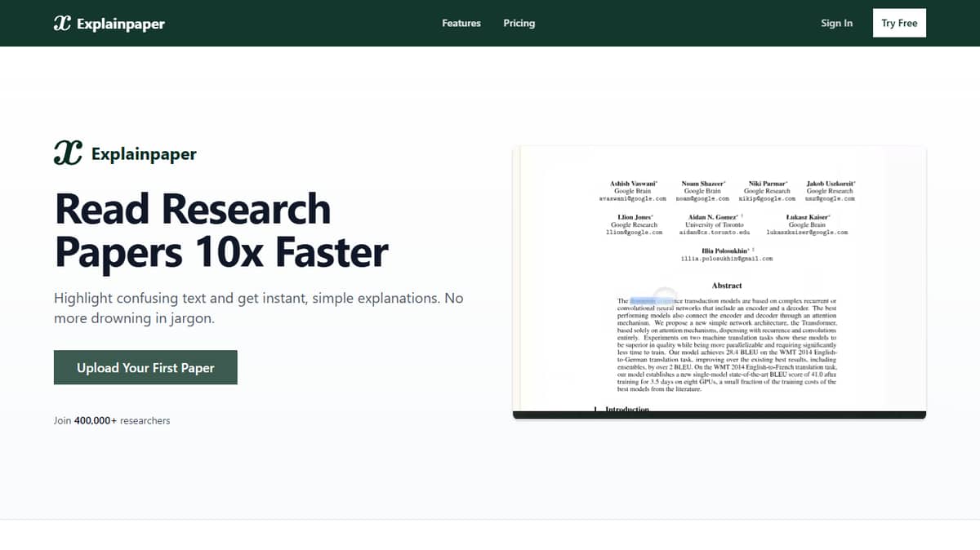Screen dimensions: 980x550
Task: Click the Abstract heading in the paper preview
Action: pyautogui.click(x=727, y=286)
